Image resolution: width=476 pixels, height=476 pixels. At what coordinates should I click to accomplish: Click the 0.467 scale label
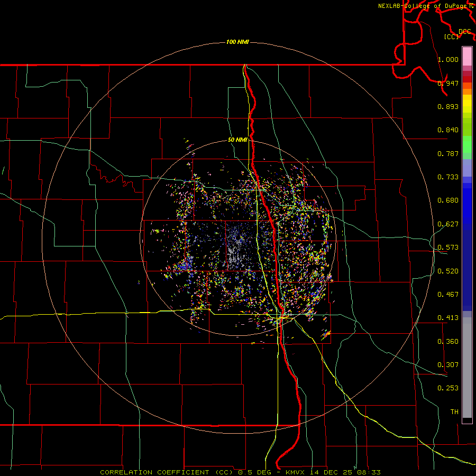(448, 295)
